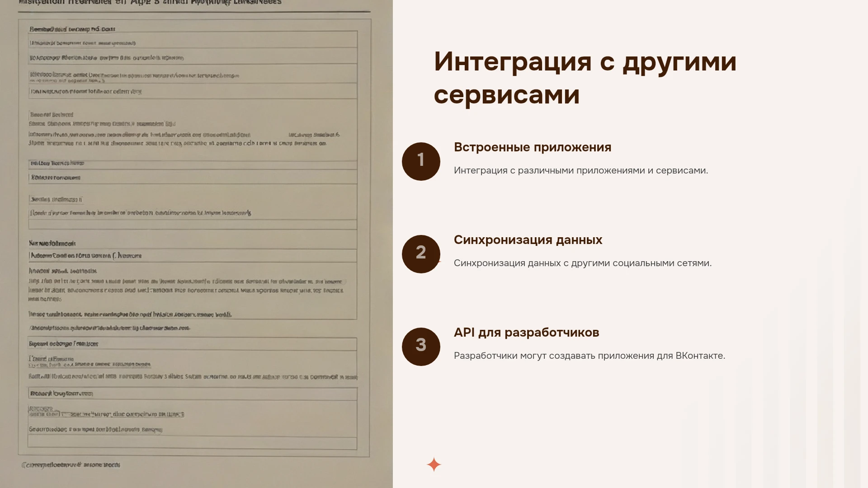Click the word 'ВКонтакте' in the third item

[x=700, y=356]
